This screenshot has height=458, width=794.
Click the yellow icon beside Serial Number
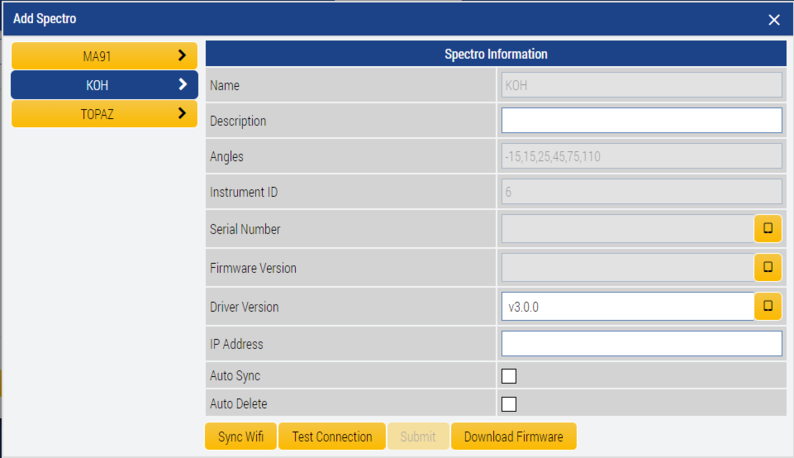tap(767, 229)
